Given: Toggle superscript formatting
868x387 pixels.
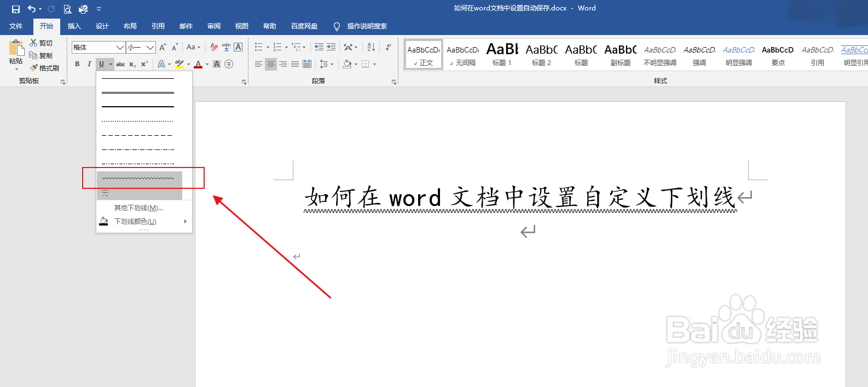Looking at the screenshot, I should (x=144, y=64).
